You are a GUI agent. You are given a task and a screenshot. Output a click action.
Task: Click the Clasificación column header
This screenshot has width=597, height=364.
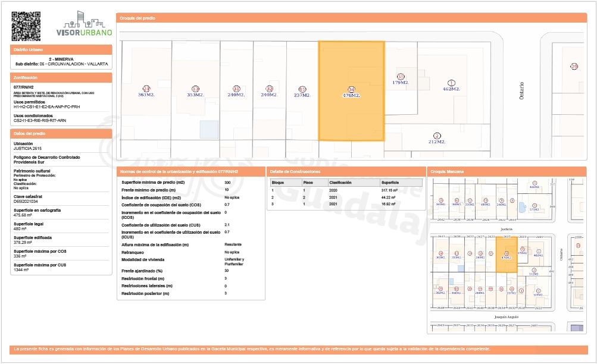pos(340,183)
